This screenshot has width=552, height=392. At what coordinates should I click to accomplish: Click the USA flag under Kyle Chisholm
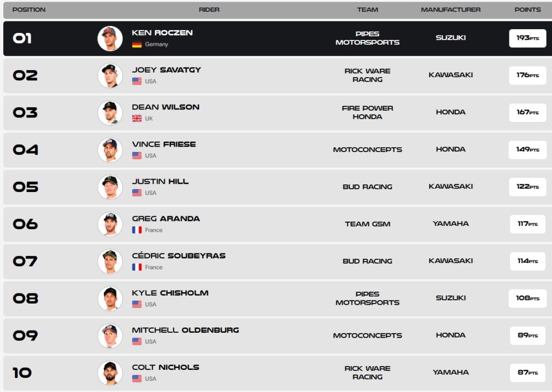point(137,305)
